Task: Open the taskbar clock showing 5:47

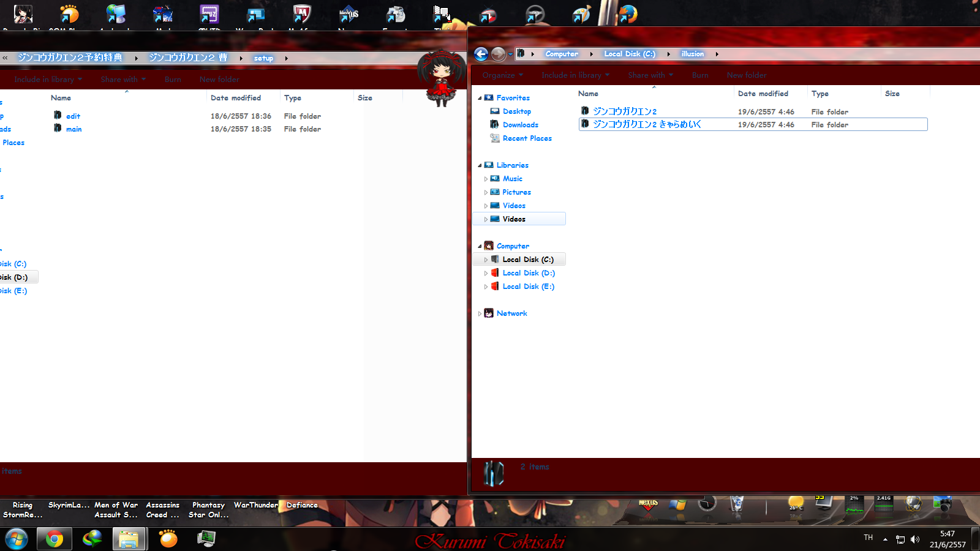Action: (x=948, y=539)
